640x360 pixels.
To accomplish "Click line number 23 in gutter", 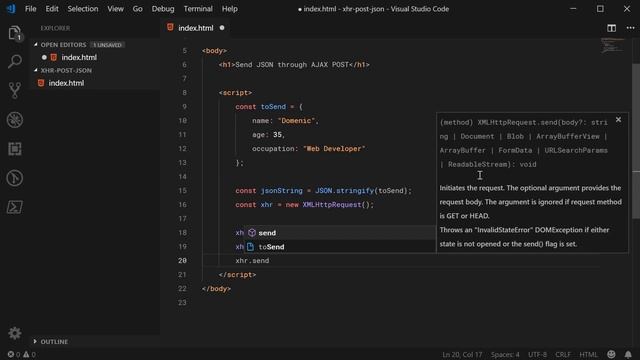I will (x=182, y=302).
